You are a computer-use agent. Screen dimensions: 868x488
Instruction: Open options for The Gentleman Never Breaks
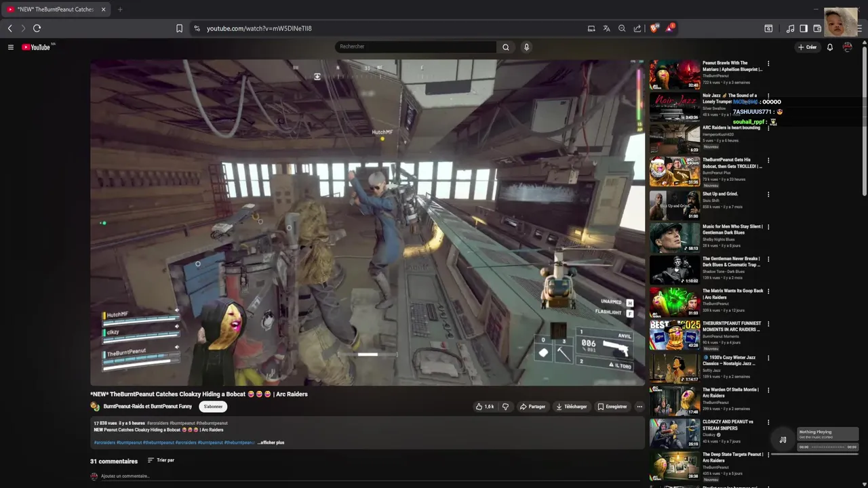[768, 259]
